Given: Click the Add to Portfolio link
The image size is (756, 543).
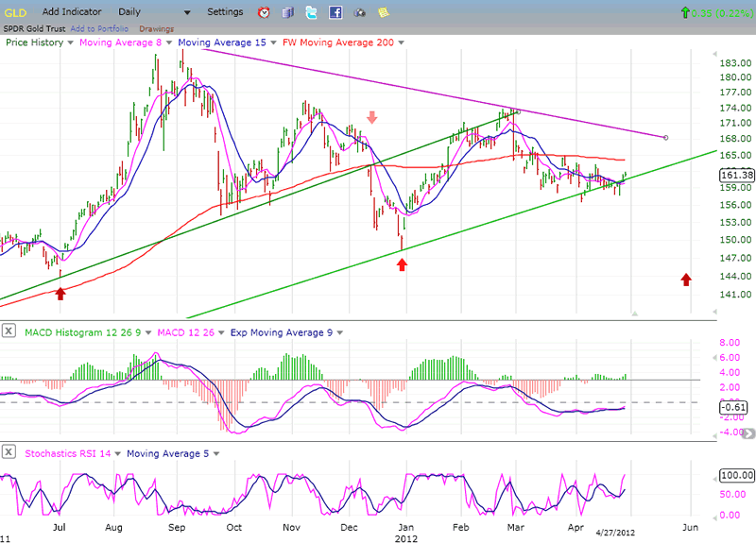Looking at the screenshot, I should [x=100, y=28].
